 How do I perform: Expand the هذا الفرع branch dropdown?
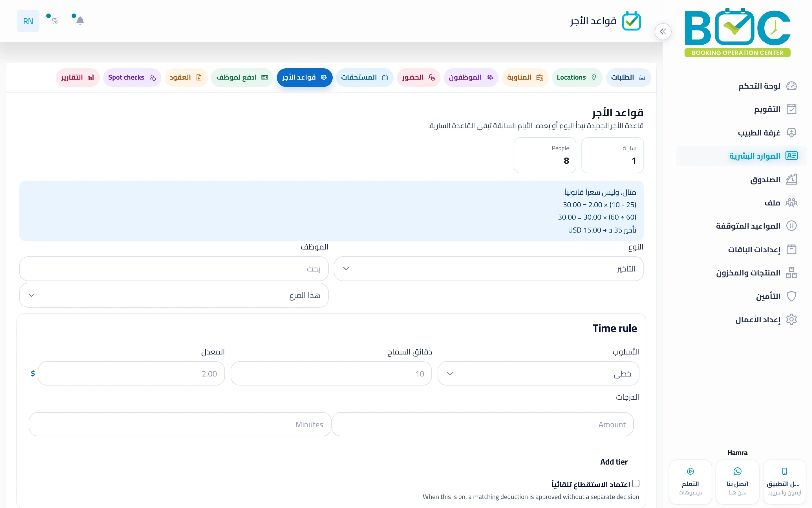[x=174, y=295]
